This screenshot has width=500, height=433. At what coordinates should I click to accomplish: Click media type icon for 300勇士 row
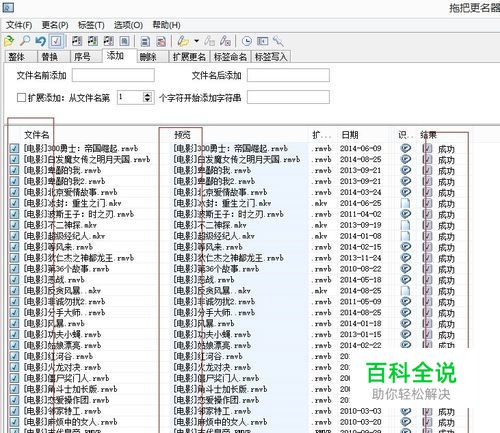pos(405,148)
